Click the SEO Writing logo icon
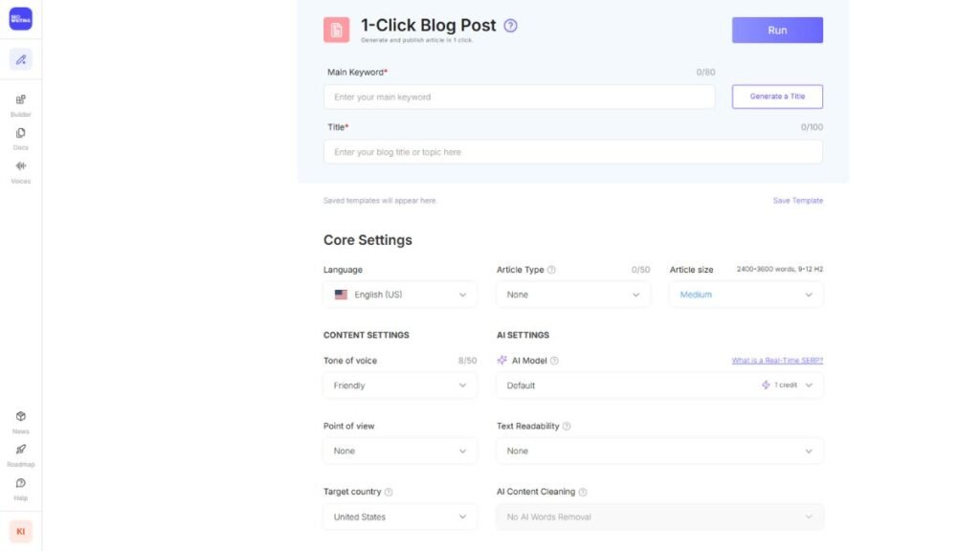The image size is (980, 551). tap(20, 18)
